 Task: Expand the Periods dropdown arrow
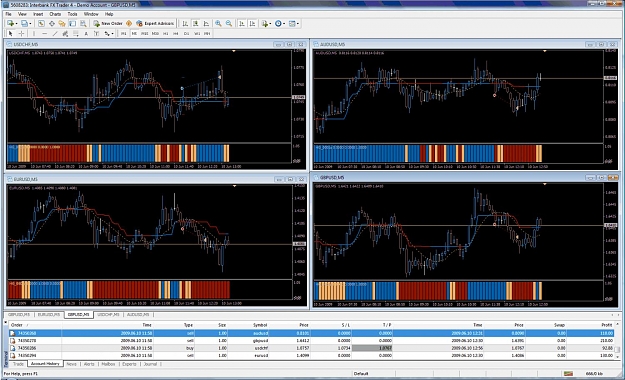[x=284, y=24]
